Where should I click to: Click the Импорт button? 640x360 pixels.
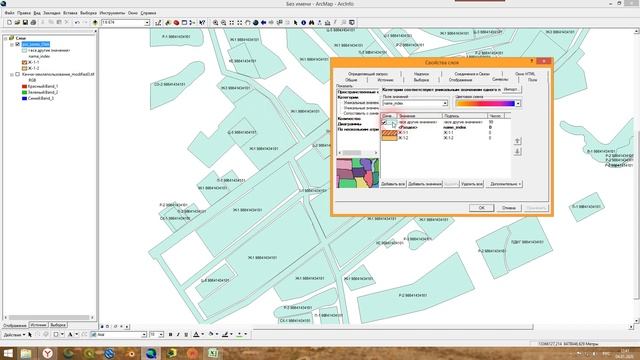click(511, 89)
